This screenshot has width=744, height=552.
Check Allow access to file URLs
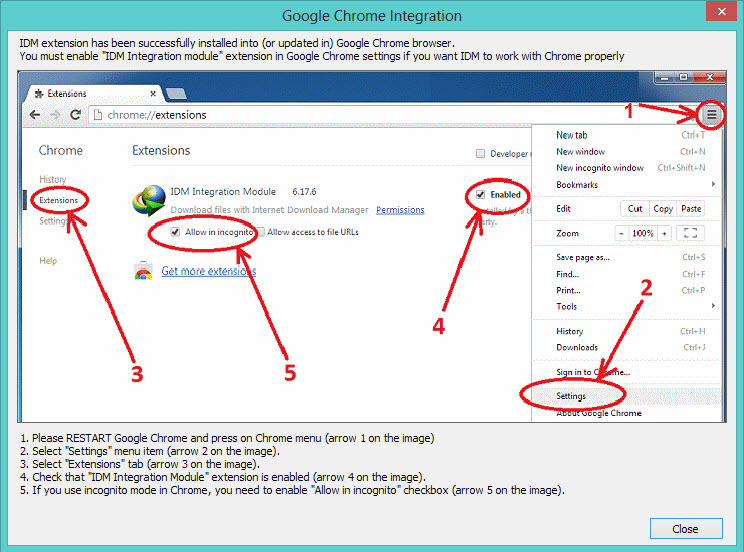click(260, 232)
